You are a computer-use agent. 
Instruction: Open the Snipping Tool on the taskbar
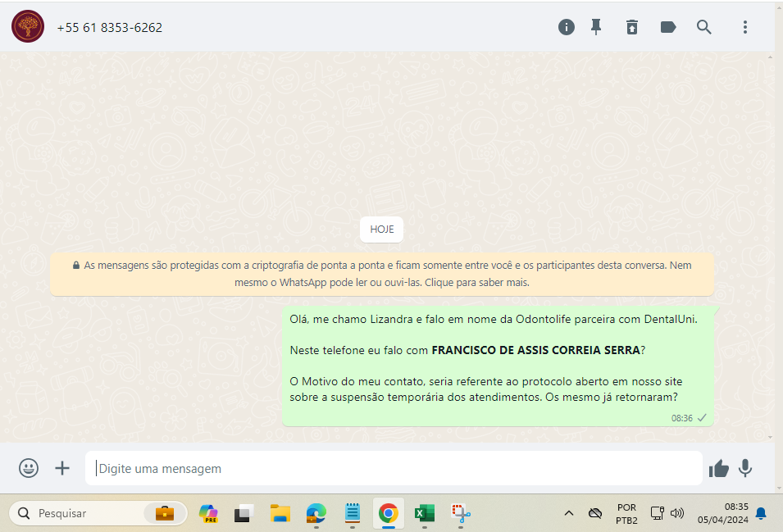pos(461,513)
